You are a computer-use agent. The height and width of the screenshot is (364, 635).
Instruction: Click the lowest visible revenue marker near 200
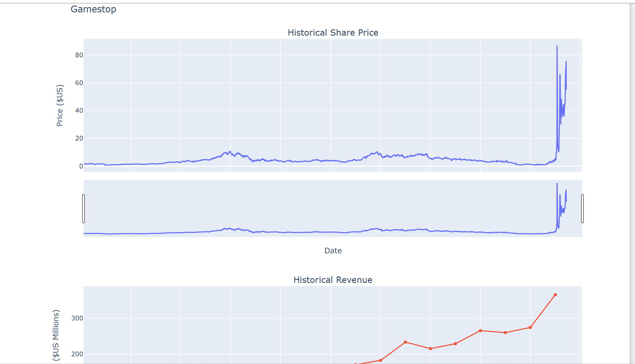coord(380,360)
